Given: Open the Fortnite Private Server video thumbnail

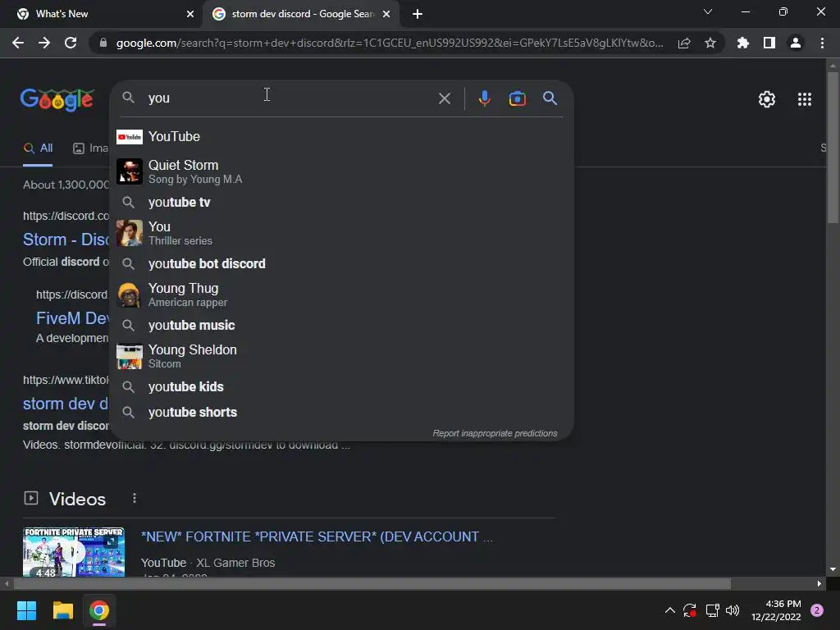Looking at the screenshot, I should 74,552.
